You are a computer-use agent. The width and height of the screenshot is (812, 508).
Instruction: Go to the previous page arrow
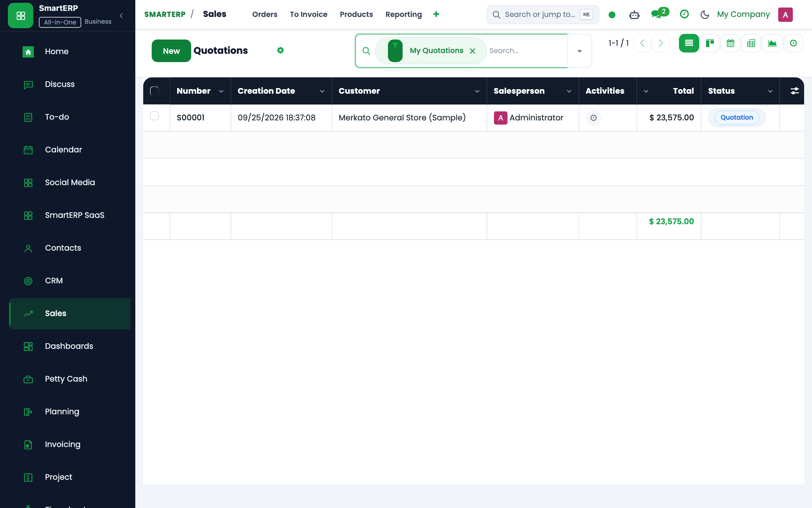coord(642,43)
